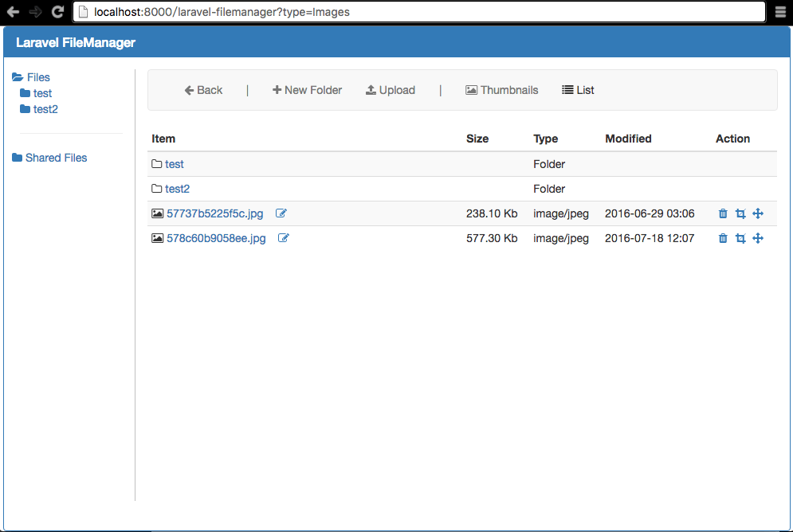The height and width of the screenshot is (532, 793).
Task: Move 57737b5225f5c.jpg with the move arrows icon
Action: (757, 213)
